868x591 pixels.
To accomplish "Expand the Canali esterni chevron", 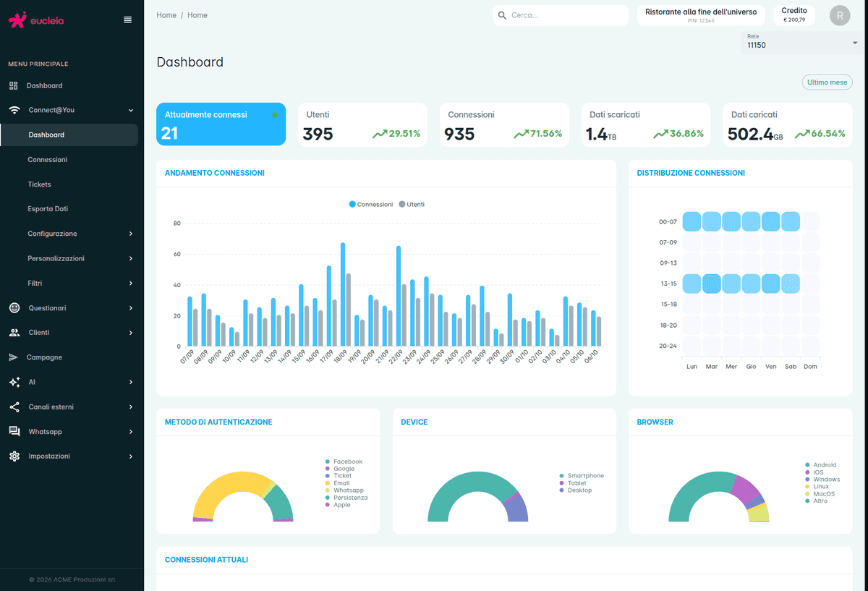I will pyautogui.click(x=131, y=407).
